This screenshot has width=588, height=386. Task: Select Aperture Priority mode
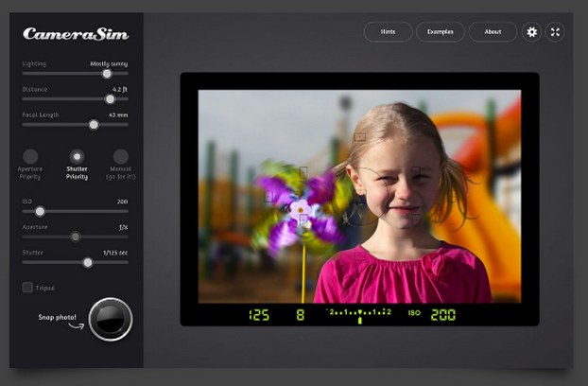[x=31, y=157]
